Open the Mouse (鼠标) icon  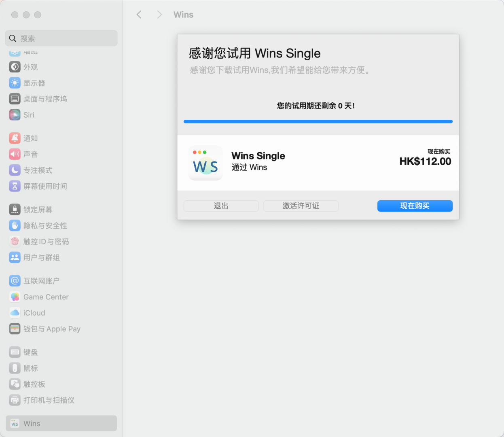pos(15,368)
